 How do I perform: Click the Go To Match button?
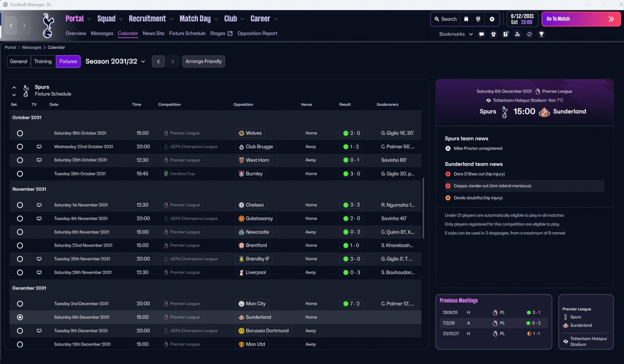pyautogui.click(x=581, y=19)
